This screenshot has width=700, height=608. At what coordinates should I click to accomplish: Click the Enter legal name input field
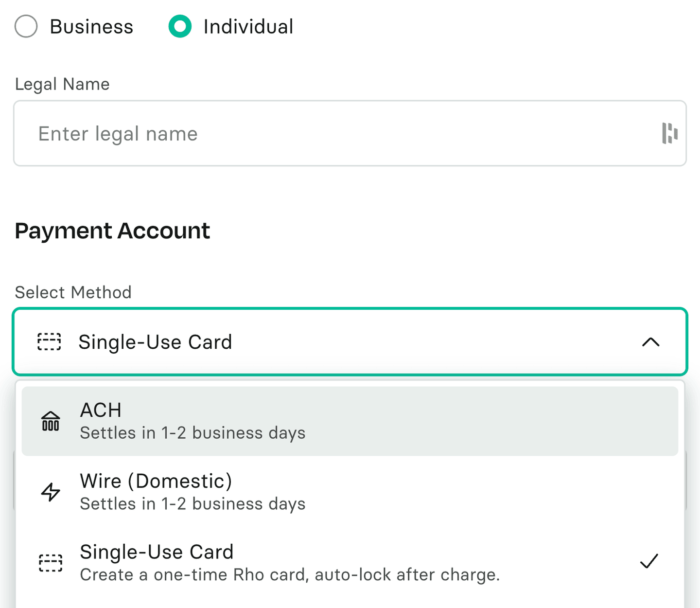click(340, 134)
